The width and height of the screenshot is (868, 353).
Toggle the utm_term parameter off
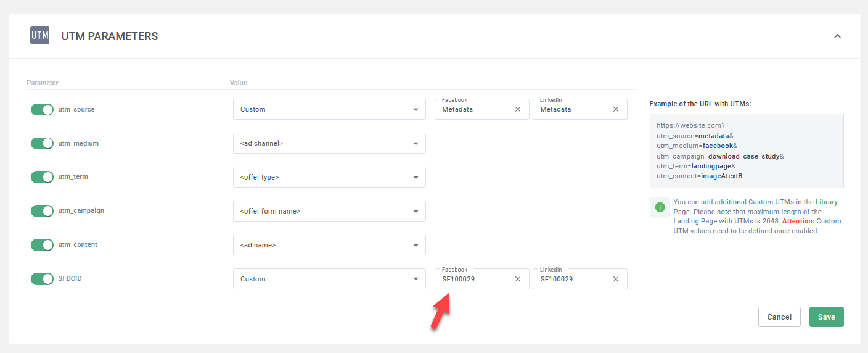[42, 177]
